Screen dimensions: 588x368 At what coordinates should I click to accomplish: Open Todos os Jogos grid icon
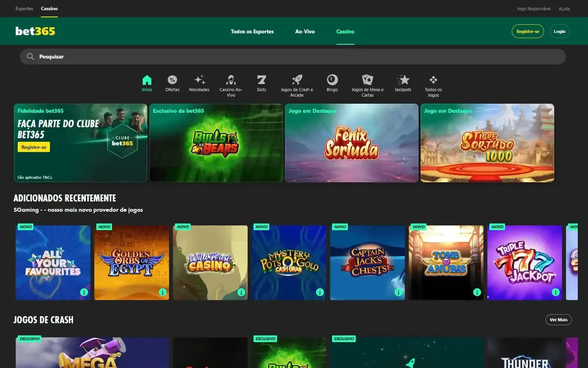coord(433,80)
